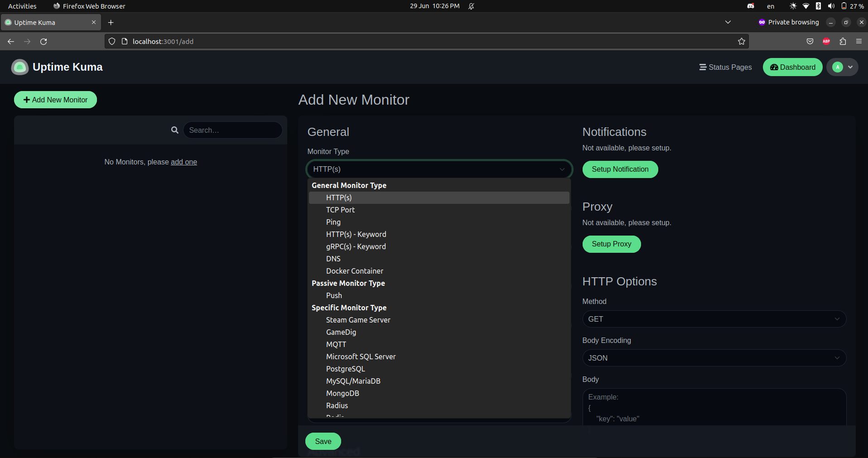This screenshot has width=868, height=458.
Task: Click the Save button
Action: (323, 441)
